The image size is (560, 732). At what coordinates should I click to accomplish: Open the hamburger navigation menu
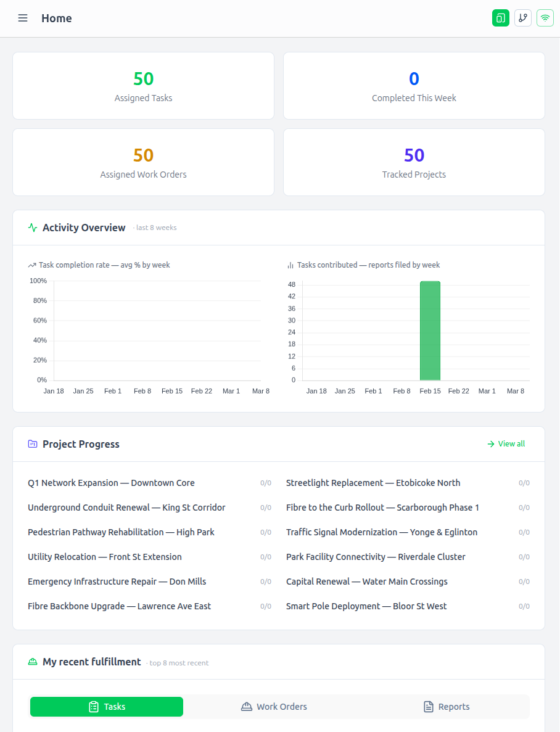click(x=23, y=18)
